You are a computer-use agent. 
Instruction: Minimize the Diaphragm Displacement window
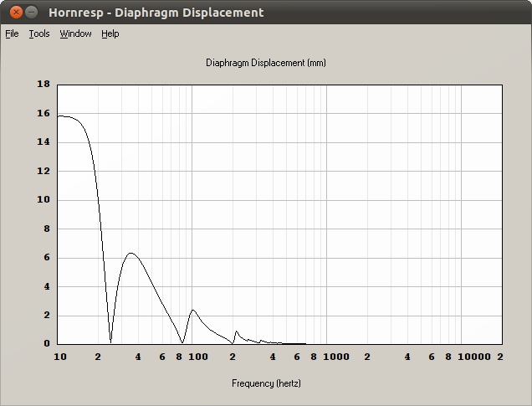pos(31,13)
